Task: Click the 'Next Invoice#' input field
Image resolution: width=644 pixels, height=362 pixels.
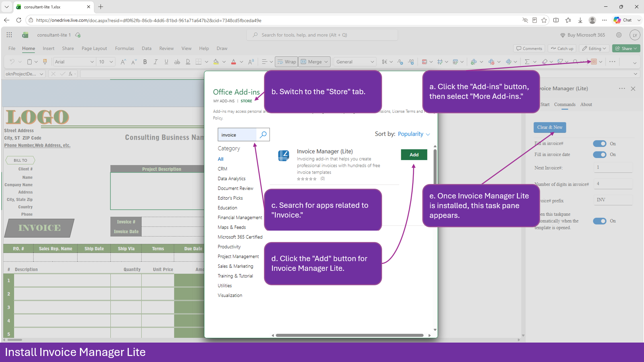Action: [x=613, y=167]
